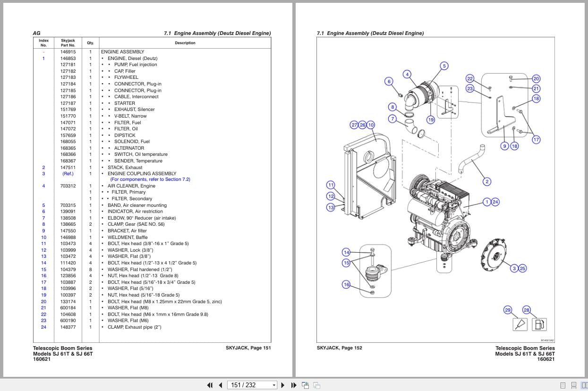Click callout 2 on the exhaust pipe drawing
Screen dimensions: 588x391
[x=486, y=181]
